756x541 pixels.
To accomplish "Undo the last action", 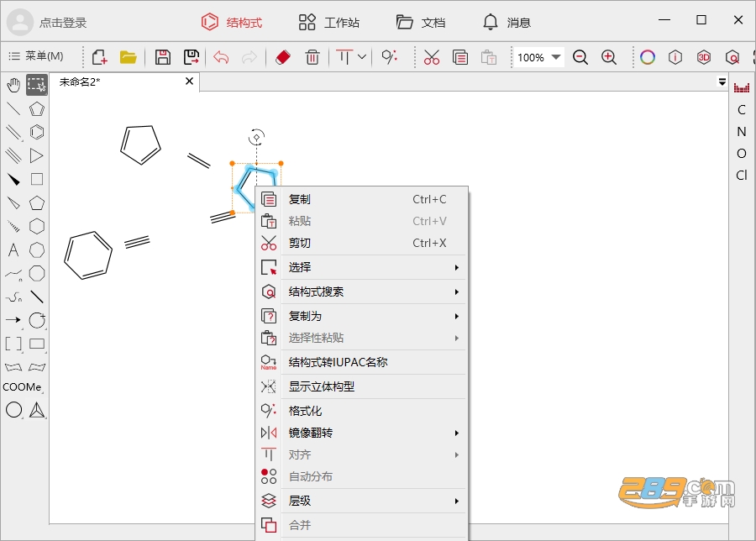I will (x=221, y=57).
